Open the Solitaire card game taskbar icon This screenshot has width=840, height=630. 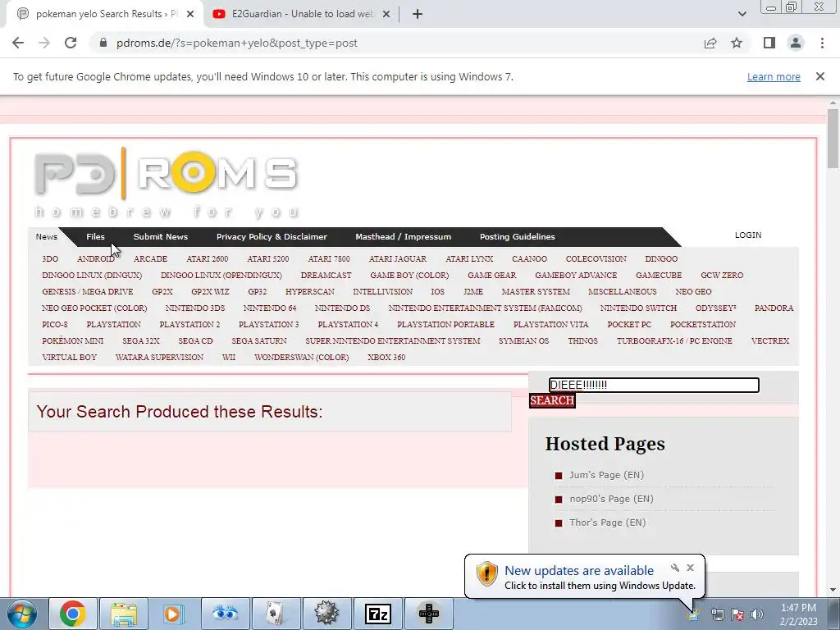coord(276,614)
